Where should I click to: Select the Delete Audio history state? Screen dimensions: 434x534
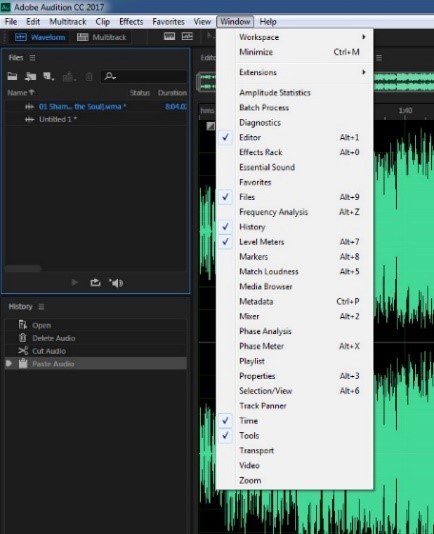point(95,338)
